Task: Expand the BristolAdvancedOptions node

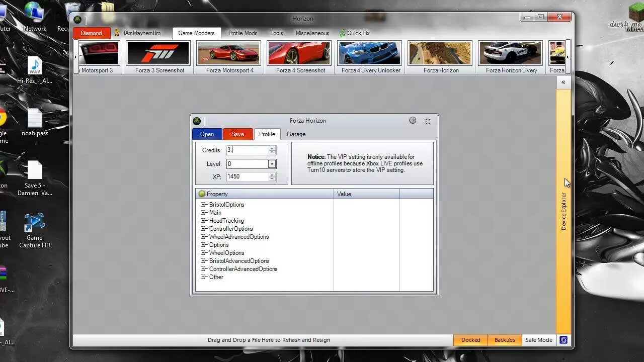Action: pos(203,261)
